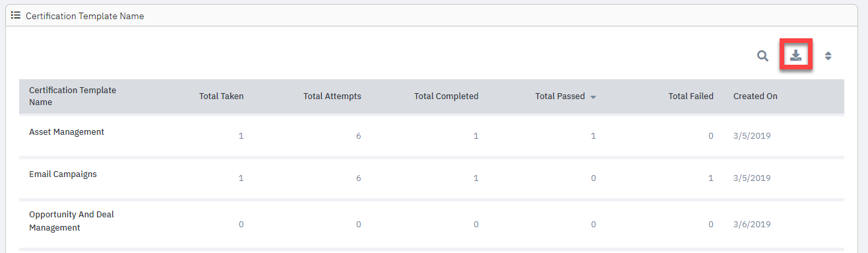Open Asset Management Total Passed count
This screenshot has height=253, width=868.
tap(594, 136)
